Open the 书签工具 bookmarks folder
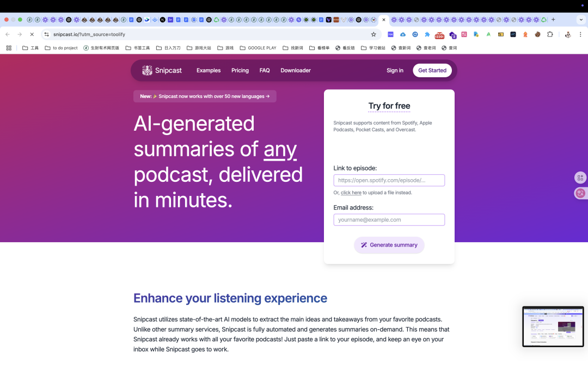 [138, 48]
